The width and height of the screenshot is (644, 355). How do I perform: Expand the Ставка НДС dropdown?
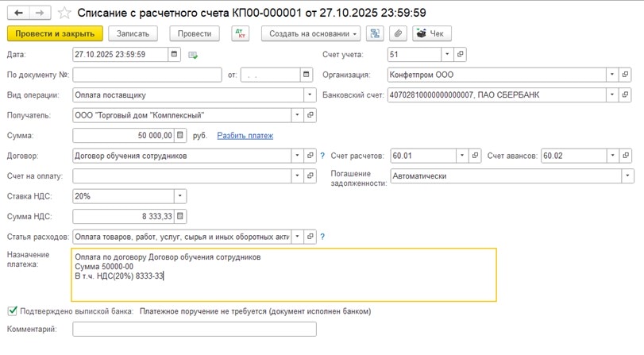coord(180,196)
